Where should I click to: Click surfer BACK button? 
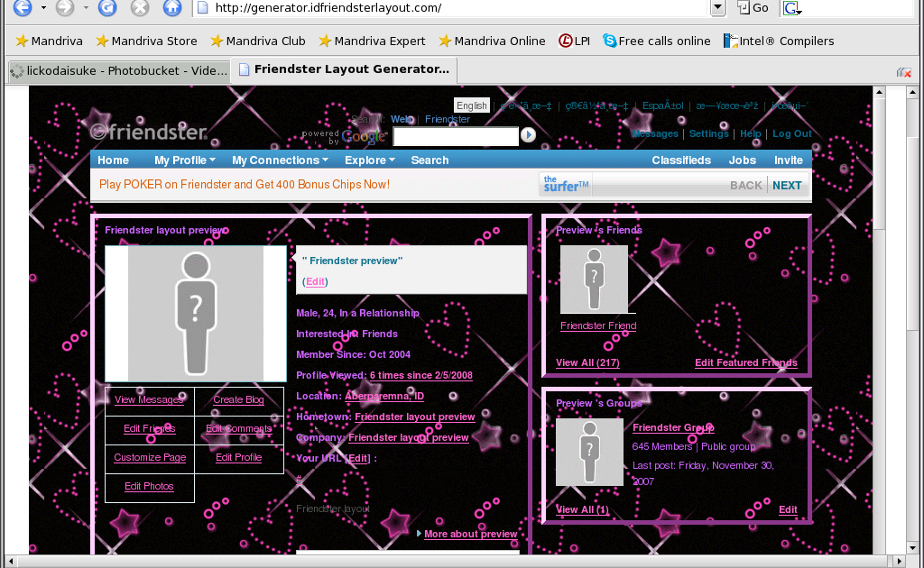point(746,186)
